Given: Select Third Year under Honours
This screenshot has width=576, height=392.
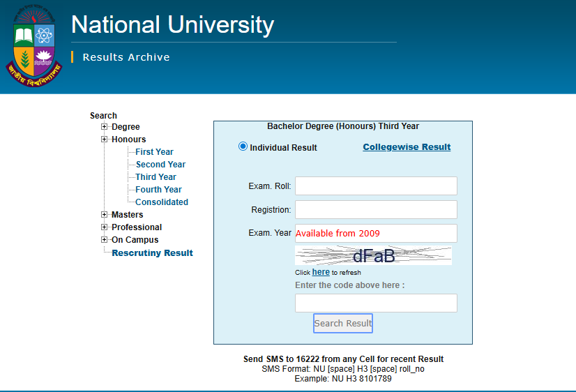Looking at the screenshot, I should coord(156,177).
